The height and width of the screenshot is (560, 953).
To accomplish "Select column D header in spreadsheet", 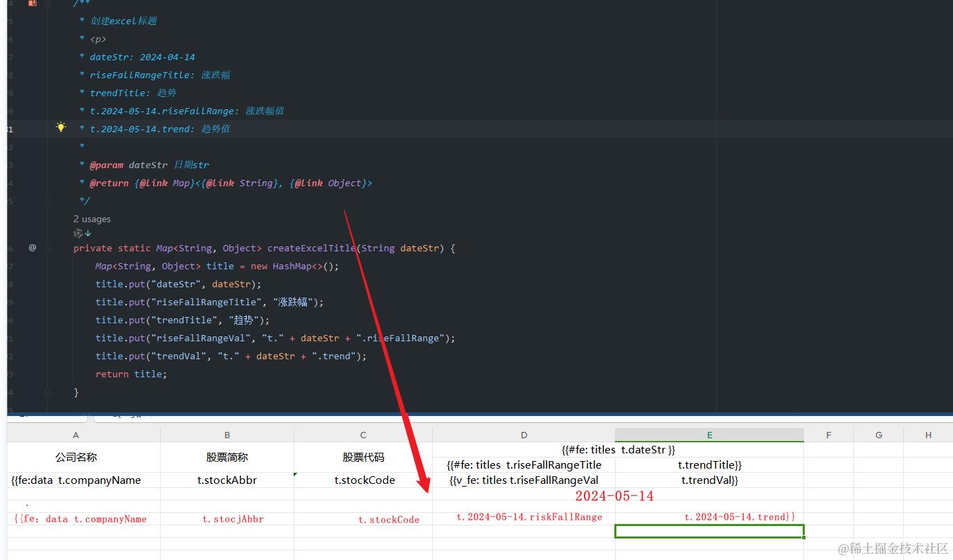I will (524, 435).
